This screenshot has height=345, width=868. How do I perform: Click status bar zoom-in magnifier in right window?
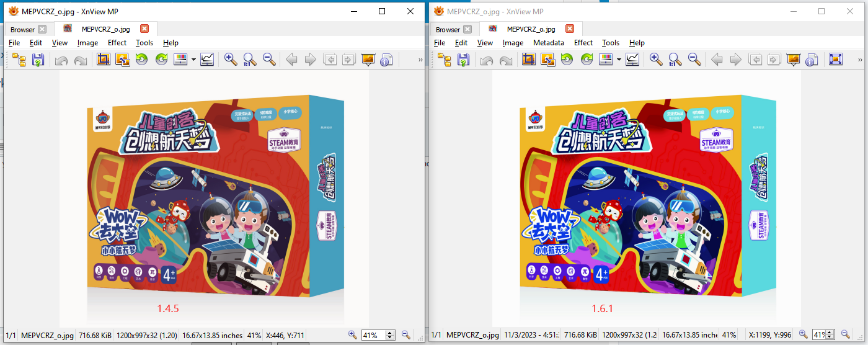[803, 334]
